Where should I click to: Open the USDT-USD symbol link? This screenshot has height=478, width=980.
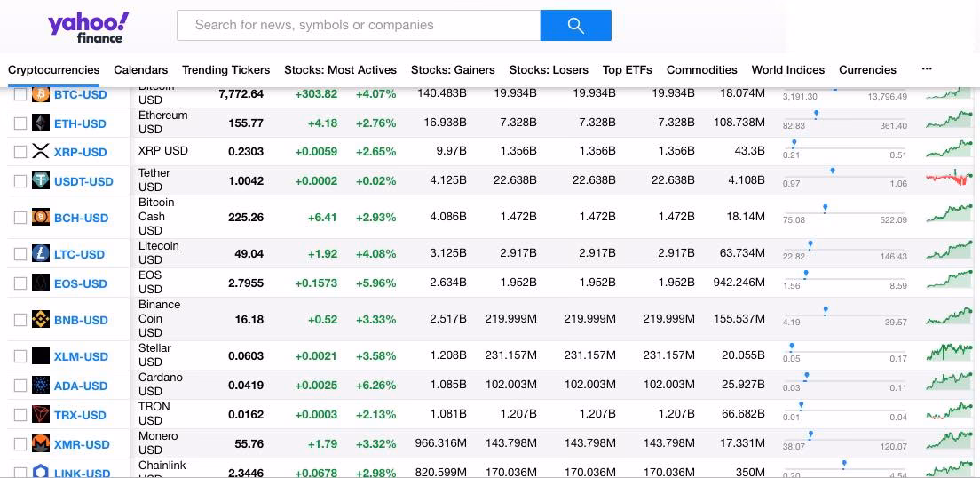(x=83, y=181)
